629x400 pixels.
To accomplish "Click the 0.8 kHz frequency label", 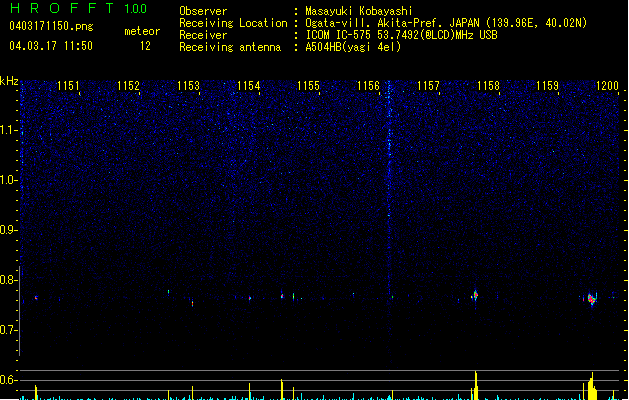I will tap(9, 280).
